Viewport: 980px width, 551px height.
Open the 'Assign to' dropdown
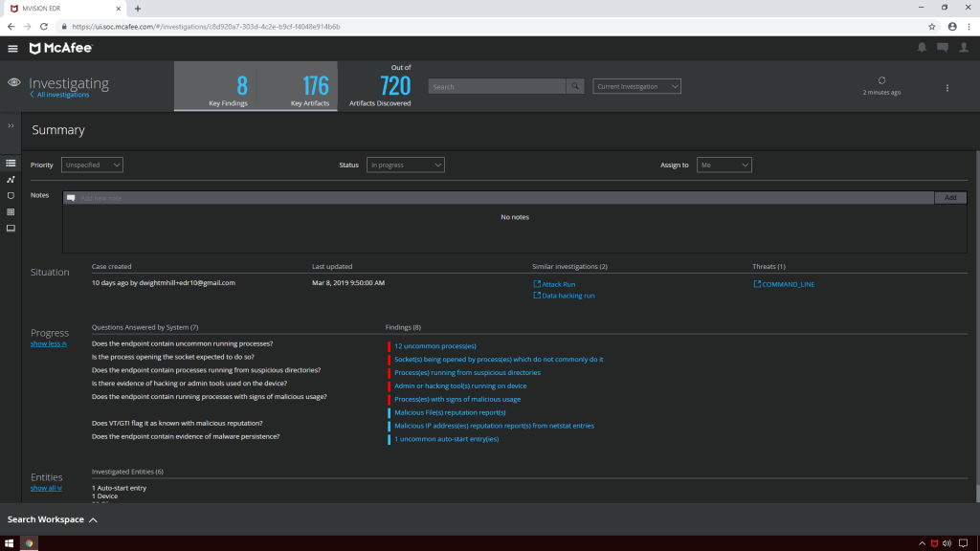(x=724, y=165)
